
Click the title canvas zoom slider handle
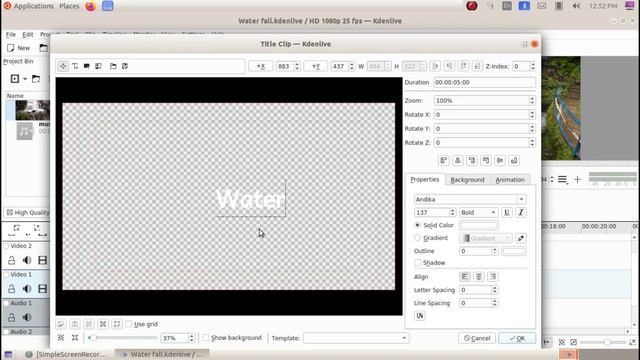coord(92,338)
